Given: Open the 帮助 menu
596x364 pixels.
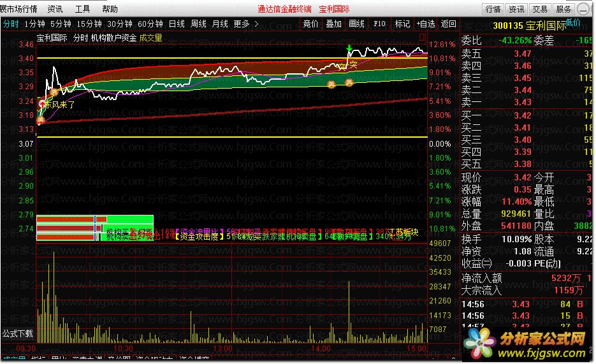Looking at the screenshot, I should click(x=110, y=9).
